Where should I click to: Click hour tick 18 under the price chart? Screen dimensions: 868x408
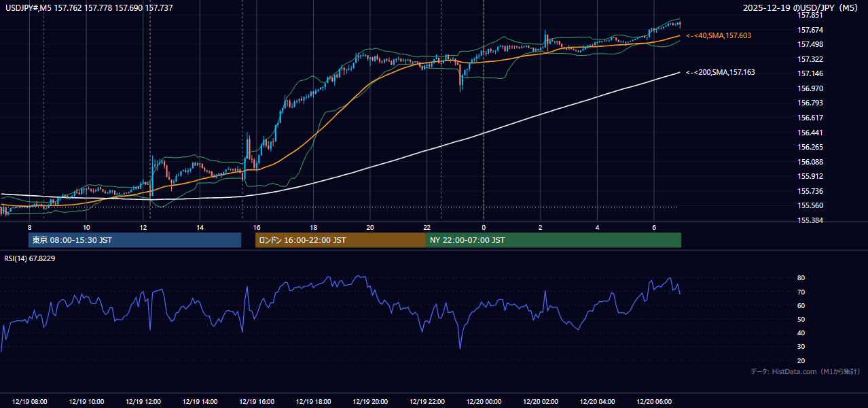(313, 227)
